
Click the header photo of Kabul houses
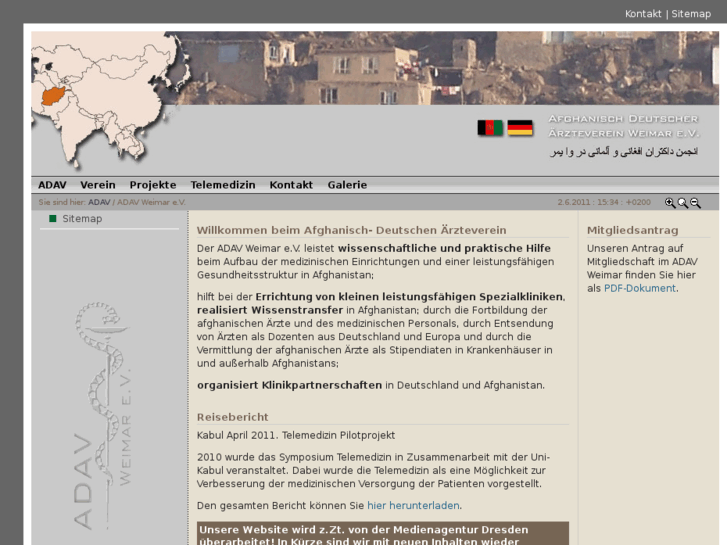click(x=447, y=68)
